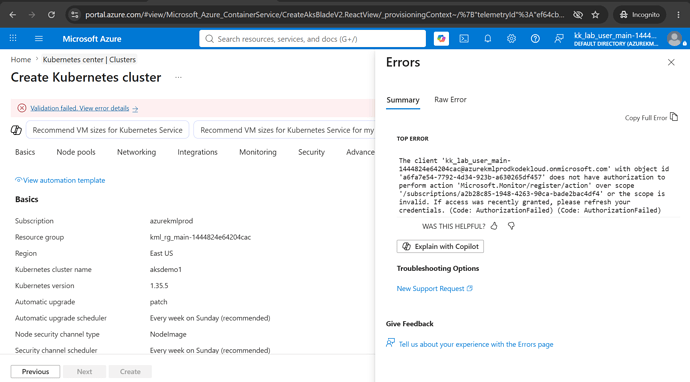This screenshot has width=690, height=382.
Task: Click the Region value East US
Action: click(x=161, y=253)
